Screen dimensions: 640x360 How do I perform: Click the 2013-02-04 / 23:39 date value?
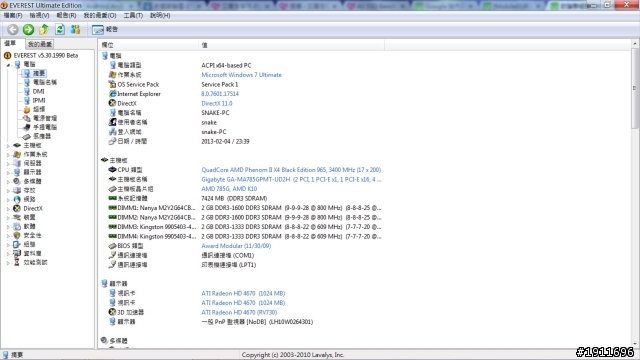tap(225, 141)
